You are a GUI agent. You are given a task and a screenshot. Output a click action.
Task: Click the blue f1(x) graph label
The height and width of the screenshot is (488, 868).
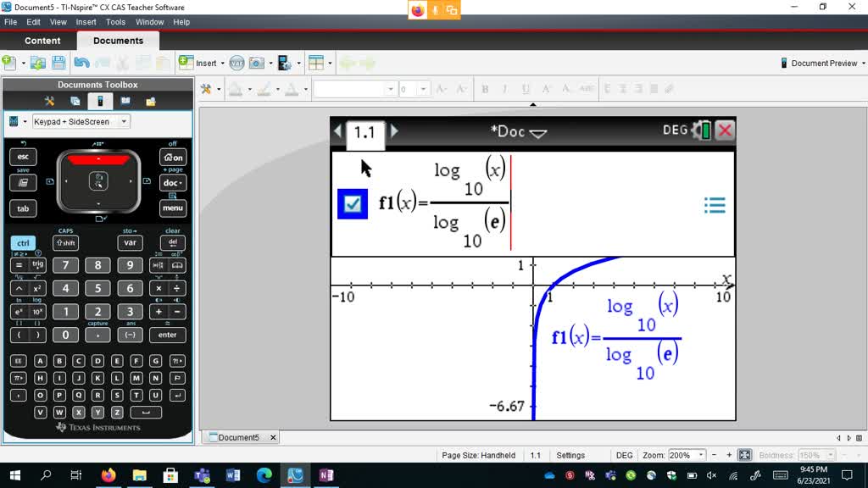[x=616, y=337]
